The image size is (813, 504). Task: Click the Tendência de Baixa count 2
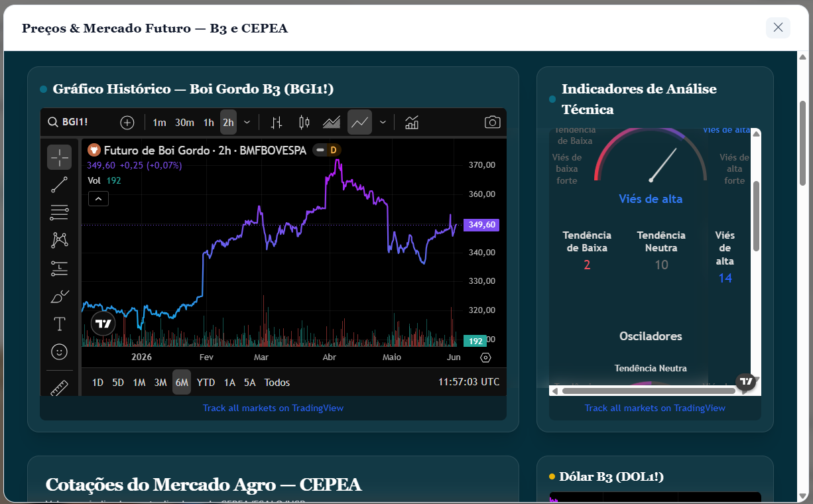(x=587, y=265)
